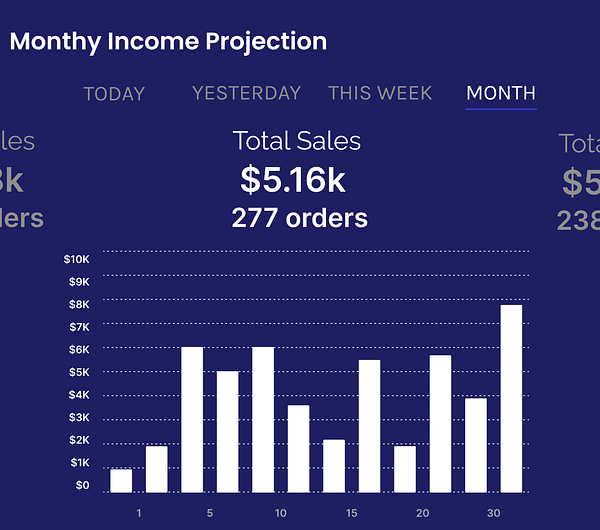
Task: Click the bar above label 15
Action: [x=369, y=426]
